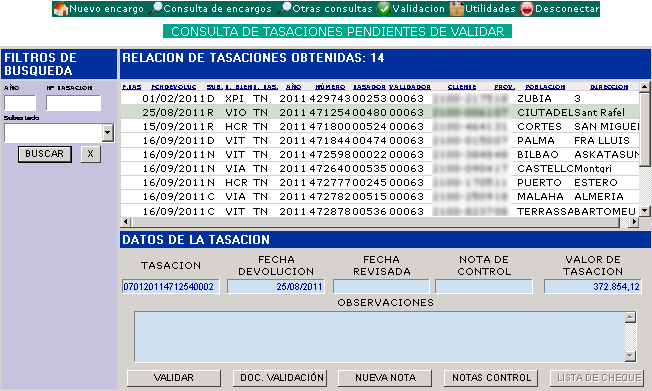Screen dimensions: 652x391
Task: Click tasador value 00480 in the table
Action: [x=369, y=113]
